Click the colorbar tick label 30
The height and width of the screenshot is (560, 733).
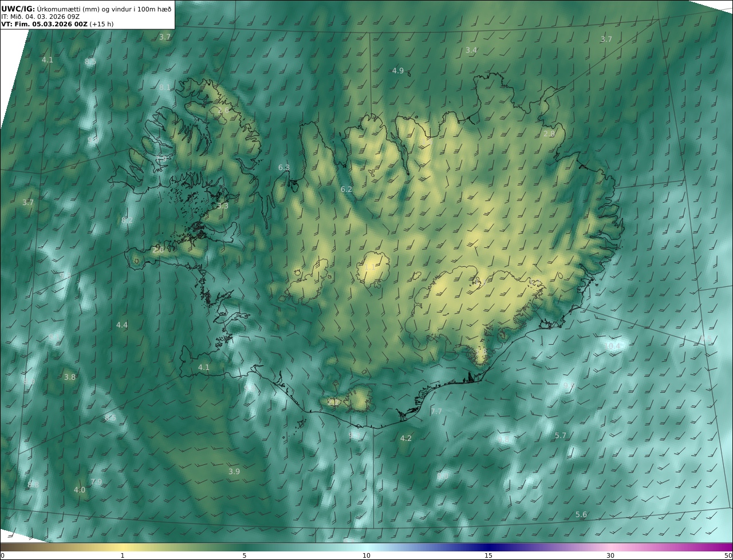(x=610, y=556)
